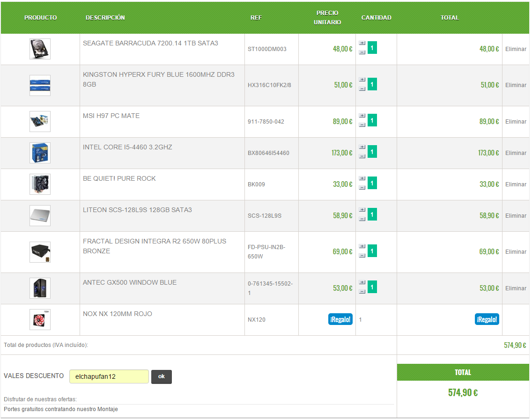
Task: Open FRACTAL DESIGN INTEGRA R2 650W description
Action: point(155,246)
